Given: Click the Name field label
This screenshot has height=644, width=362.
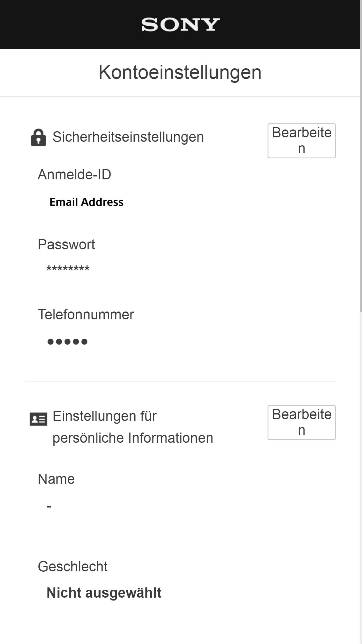Looking at the screenshot, I should [x=56, y=479].
